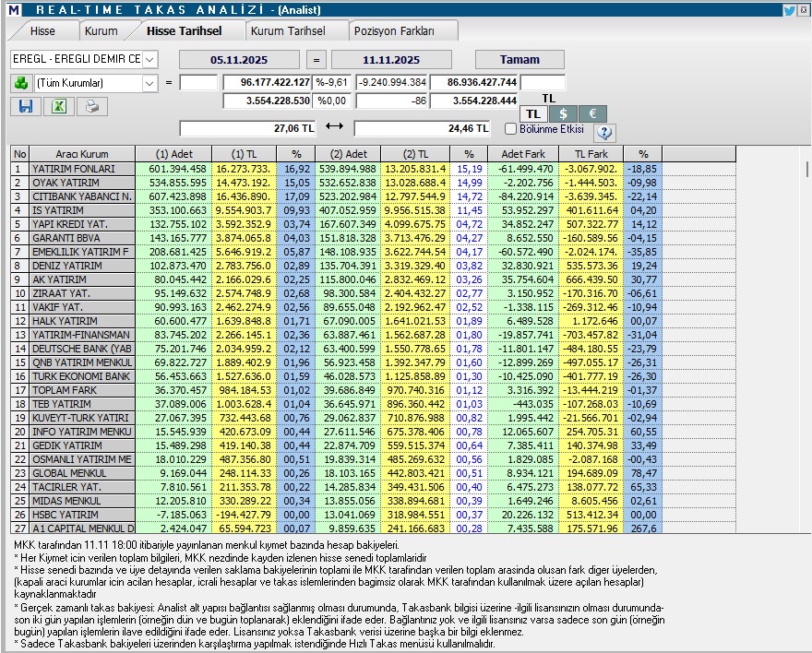Click the table's vertical scrollbar

805,341
